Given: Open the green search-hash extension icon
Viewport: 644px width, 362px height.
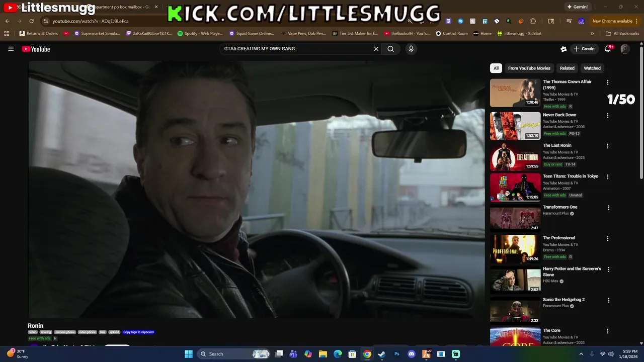Looking at the screenshot, I should pyautogui.click(x=509, y=21).
